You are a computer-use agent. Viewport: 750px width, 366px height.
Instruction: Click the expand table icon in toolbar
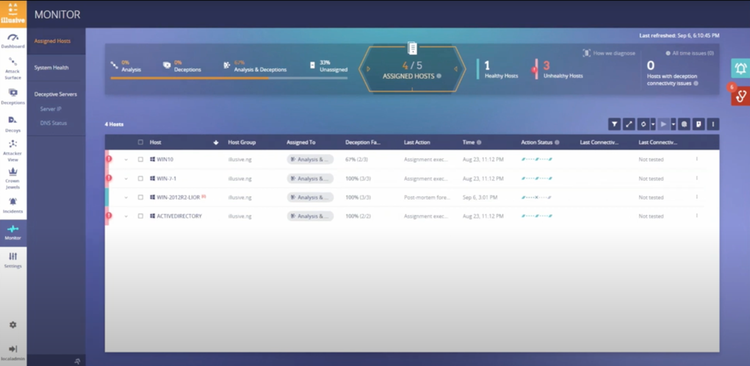629,124
